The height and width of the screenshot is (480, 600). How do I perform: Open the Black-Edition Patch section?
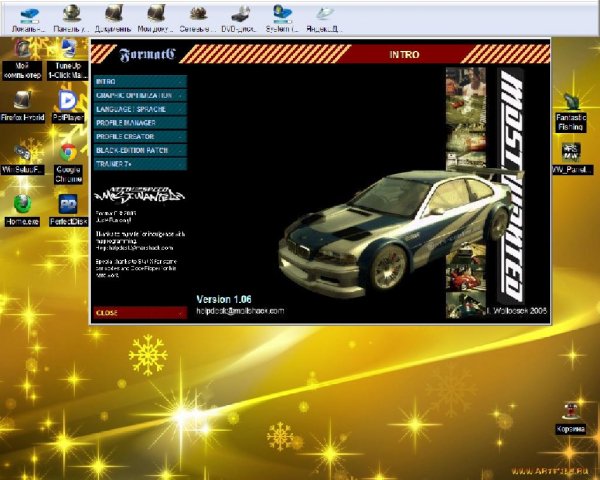[x=139, y=149]
